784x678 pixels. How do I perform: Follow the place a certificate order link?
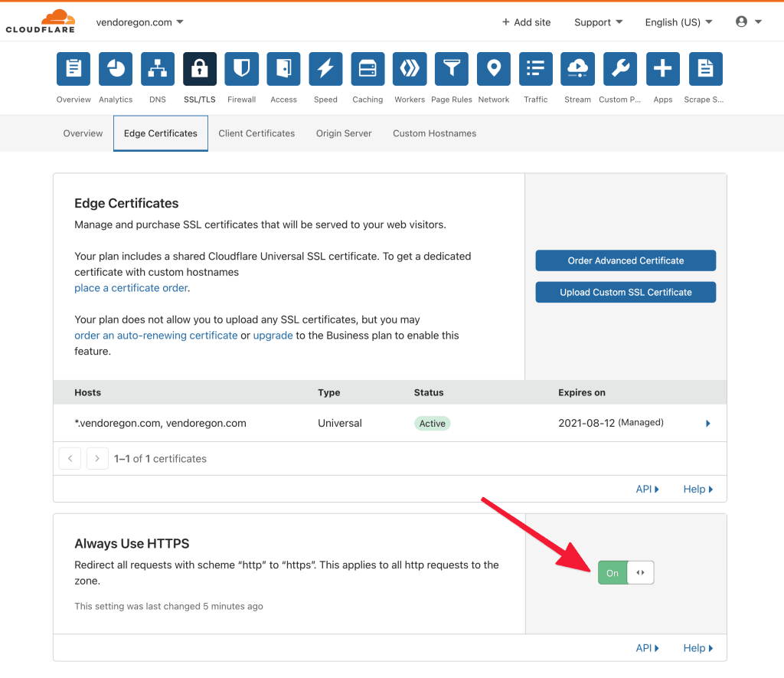tap(129, 288)
